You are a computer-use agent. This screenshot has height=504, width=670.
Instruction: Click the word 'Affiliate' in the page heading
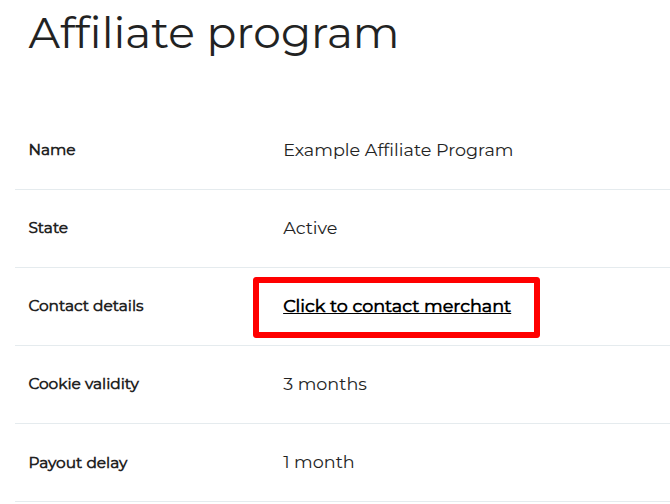[x=110, y=33]
